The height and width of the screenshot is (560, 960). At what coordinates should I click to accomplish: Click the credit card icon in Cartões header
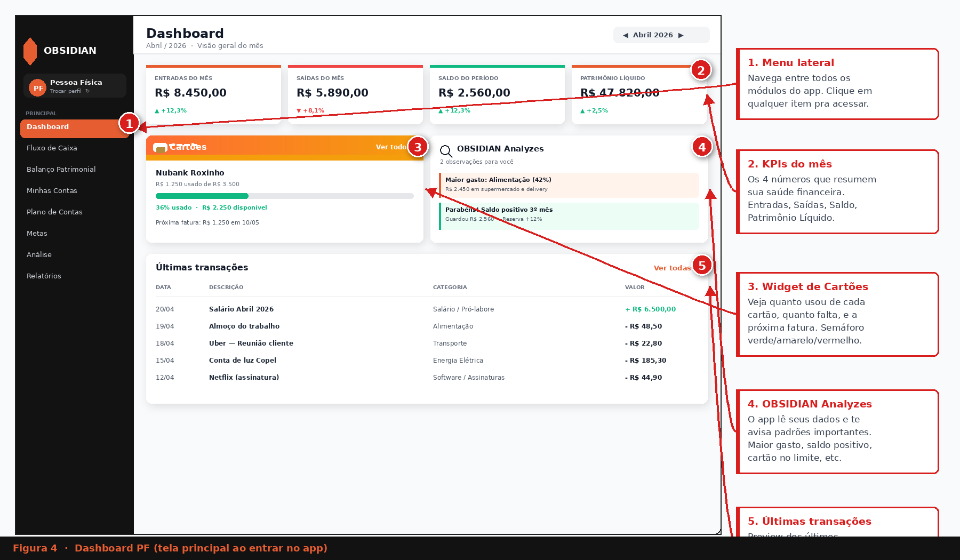pyautogui.click(x=160, y=147)
